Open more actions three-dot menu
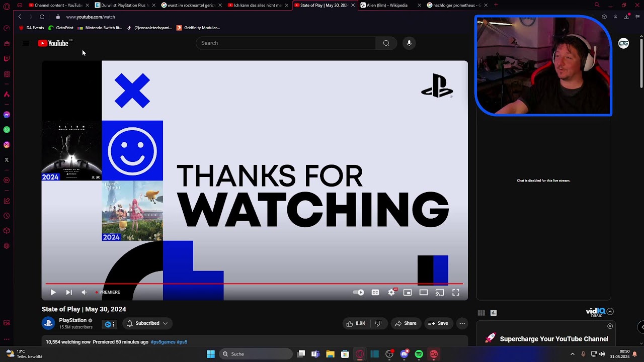This screenshot has width=644, height=362. pos(462,323)
